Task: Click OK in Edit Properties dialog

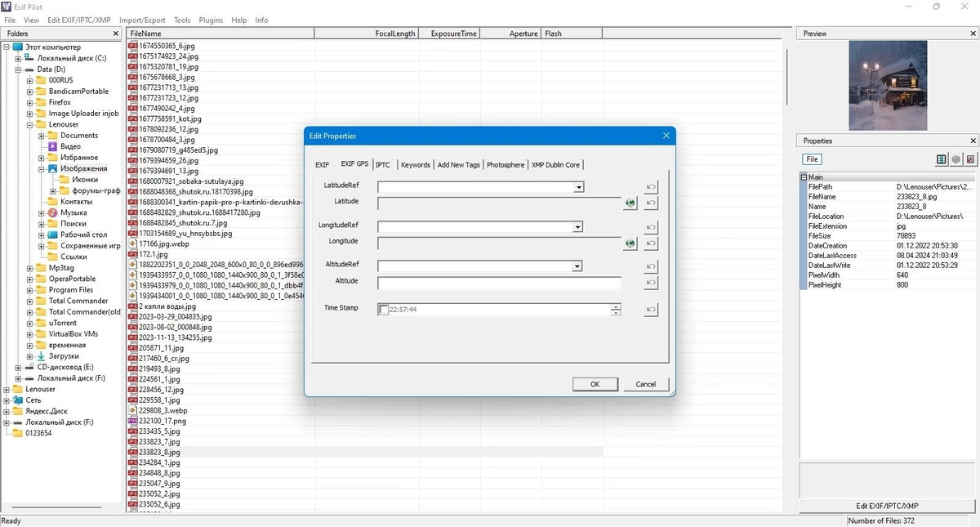Action: (x=595, y=384)
